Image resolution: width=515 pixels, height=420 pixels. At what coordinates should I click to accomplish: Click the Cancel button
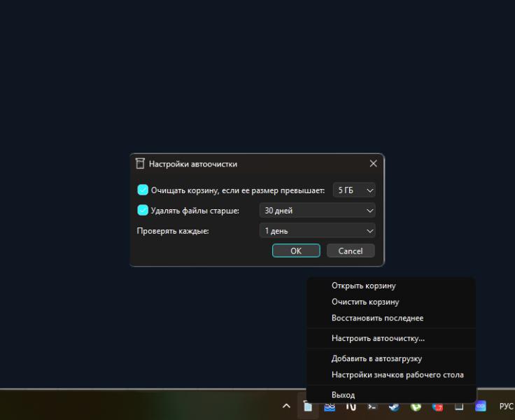[x=351, y=251]
